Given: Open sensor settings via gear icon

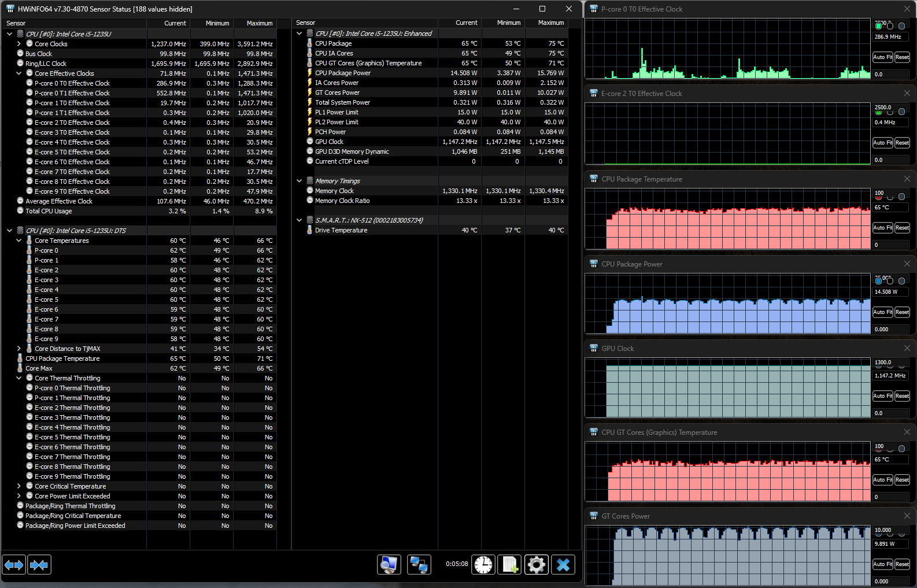Looking at the screenshot, I should [x=537, y=564].
